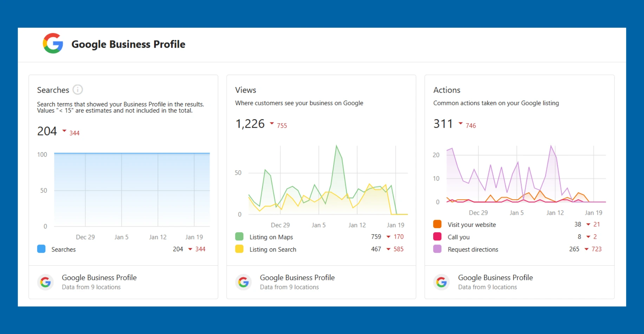Click the red down arrow beside 344 under the 204 total
This screenshot has height=334, width=644.
tap(64, 131)
